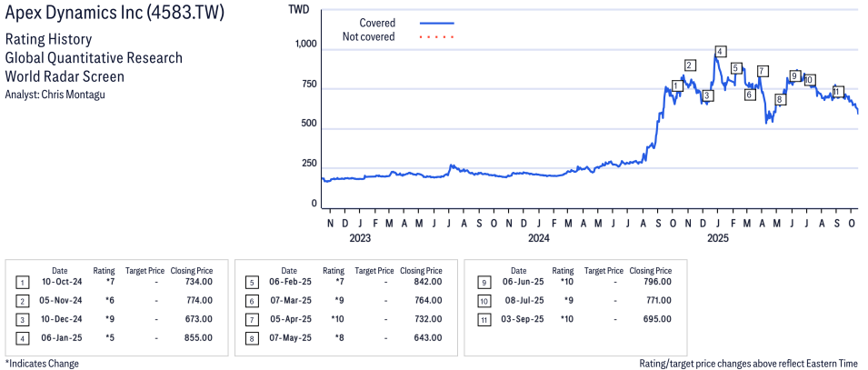This screenshot has height=370, width=868.
Task: Click chart marker 8 at the price dip
Action: tap(780, 99)
